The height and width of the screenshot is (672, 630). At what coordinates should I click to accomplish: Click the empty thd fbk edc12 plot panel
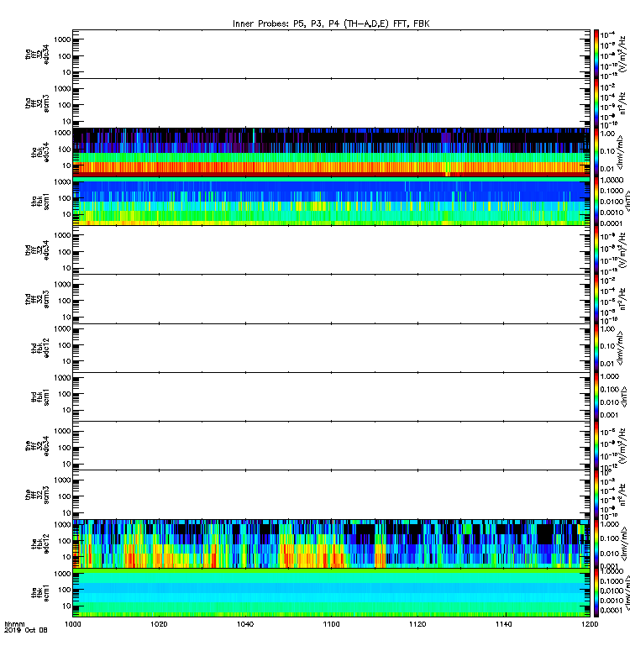coord(331,348)
